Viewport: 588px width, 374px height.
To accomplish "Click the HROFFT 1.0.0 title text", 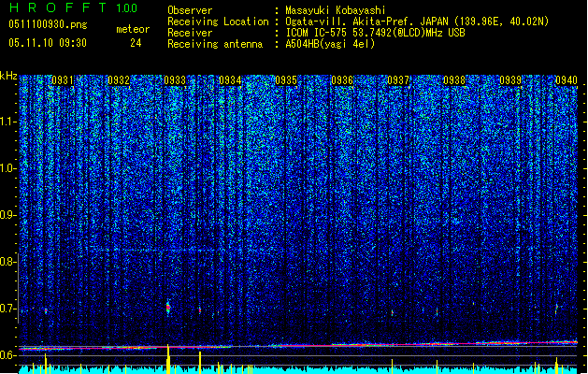I will tap(73, 7).
